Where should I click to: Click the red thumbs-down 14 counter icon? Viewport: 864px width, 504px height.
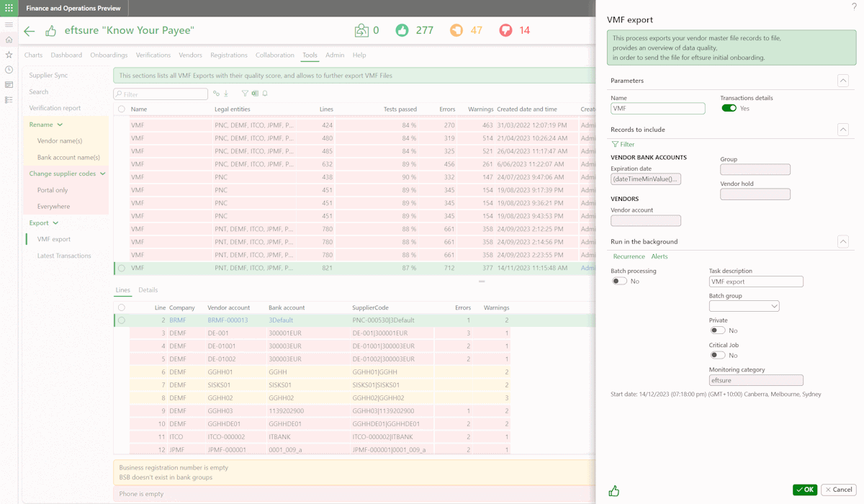505,30
